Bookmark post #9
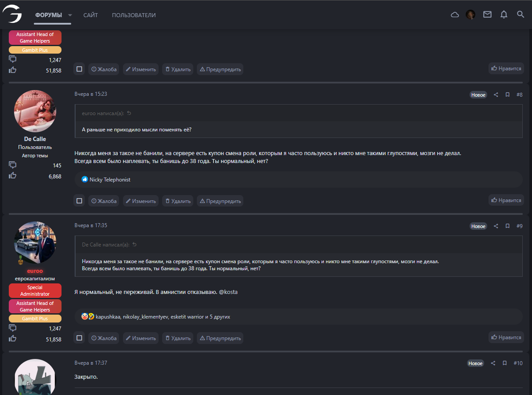 [507, 226]
